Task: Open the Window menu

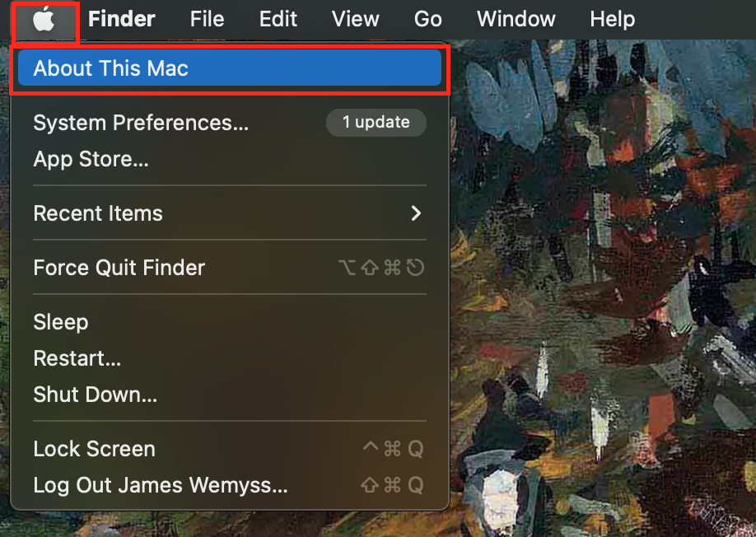Action: coord(516,19)
